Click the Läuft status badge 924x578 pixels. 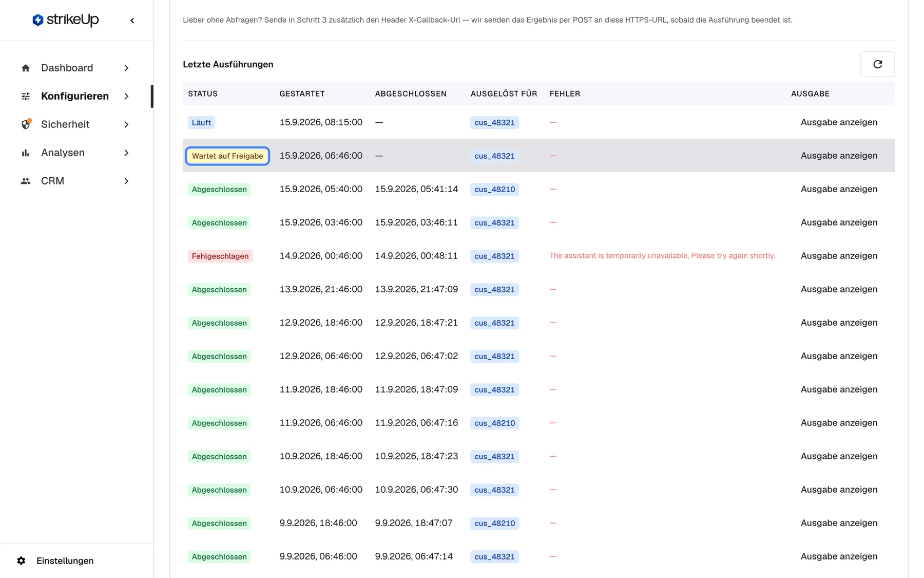pos(201,122)
